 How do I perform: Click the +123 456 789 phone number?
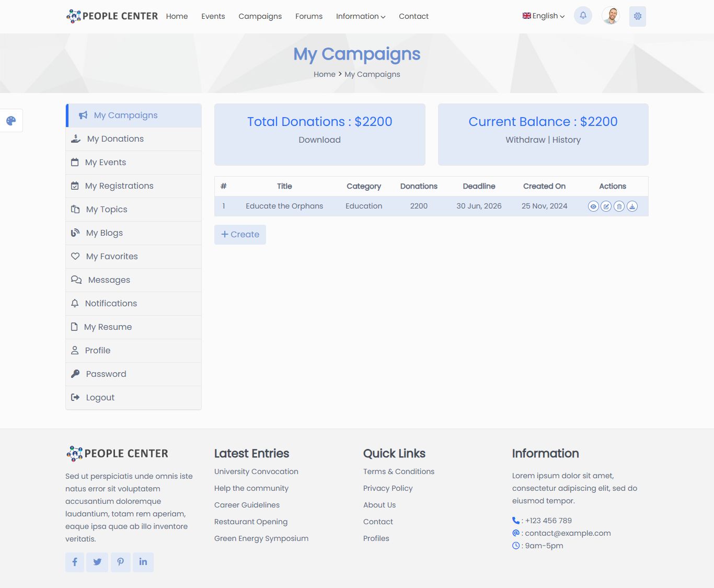[x=548, y=521]
